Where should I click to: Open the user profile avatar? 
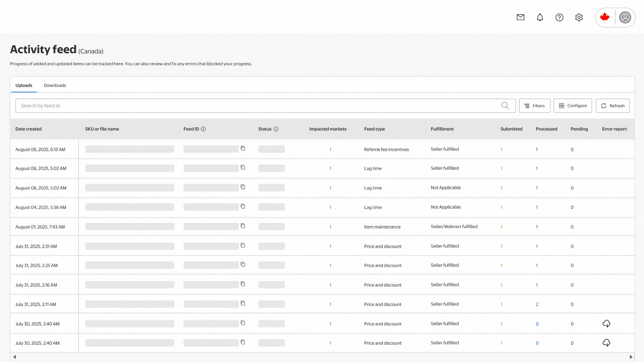625,17
